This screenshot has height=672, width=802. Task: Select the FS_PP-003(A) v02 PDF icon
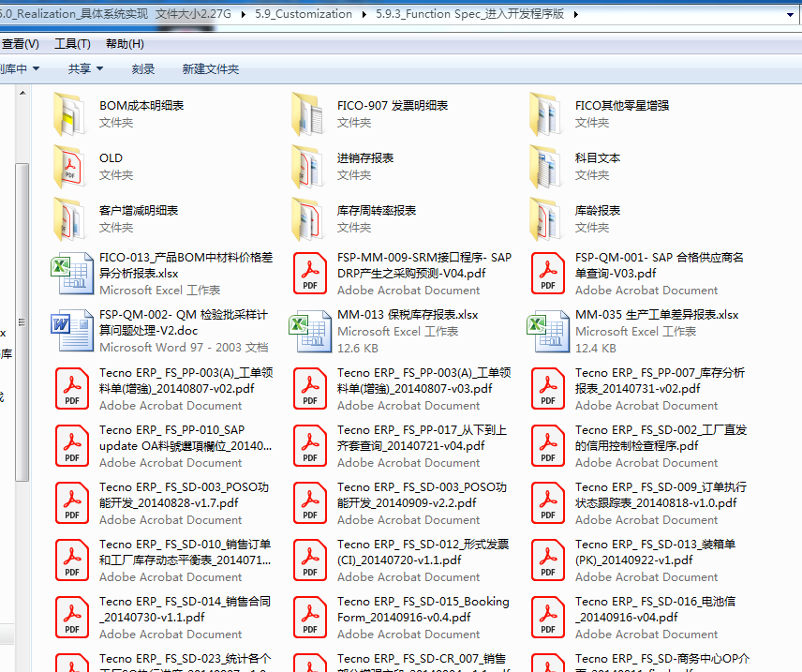(71, 389)
